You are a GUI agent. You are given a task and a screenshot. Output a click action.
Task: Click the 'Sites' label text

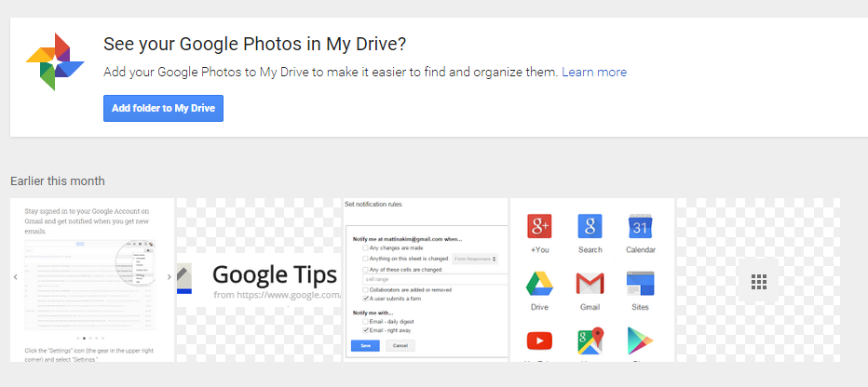(641, 307)
